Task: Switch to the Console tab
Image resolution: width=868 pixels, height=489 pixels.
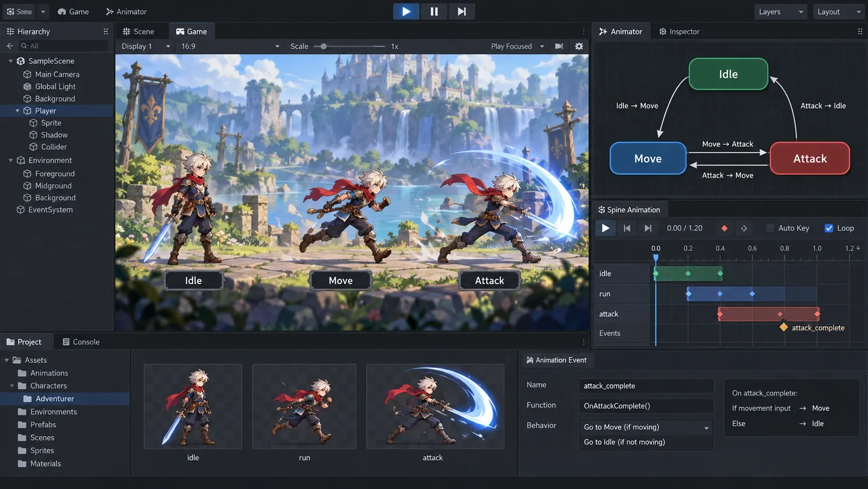Action: tap(80, 342)
